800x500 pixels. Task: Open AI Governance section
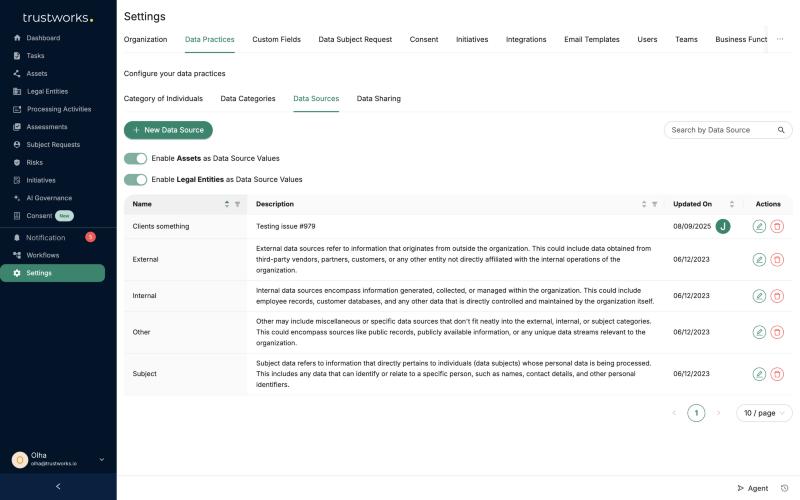click(x=49, y=198)
